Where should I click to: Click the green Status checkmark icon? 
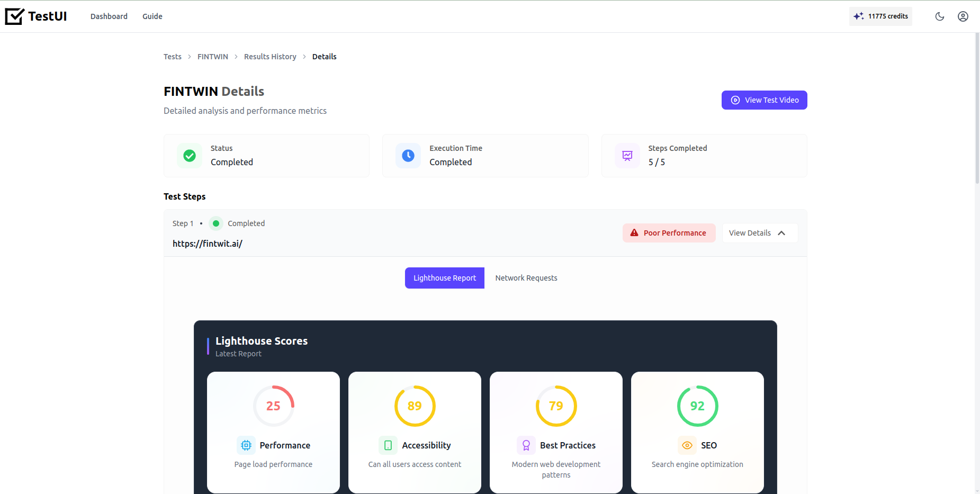tap(190, 156)
